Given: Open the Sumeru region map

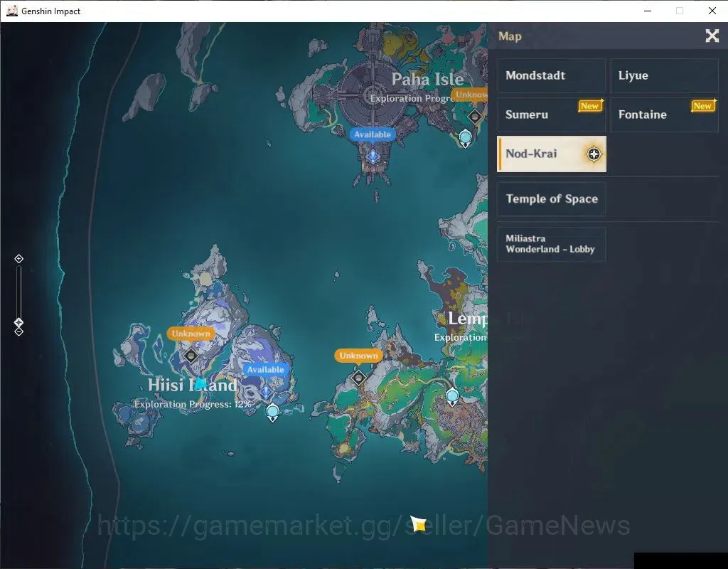Looking at the screenshot, I should (x=551, y=115).
